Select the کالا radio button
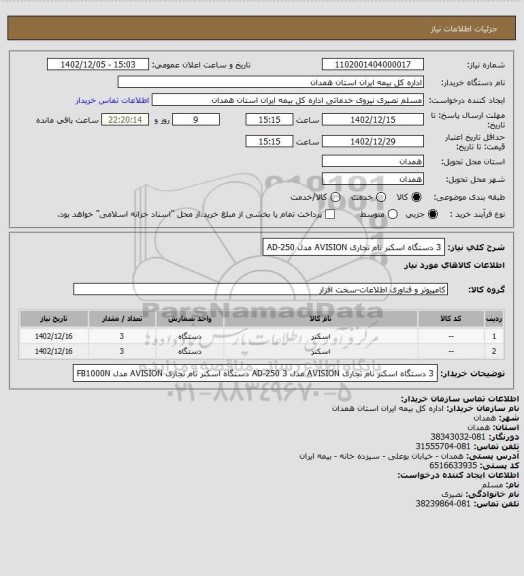Screen dimensions: 524x576 coord(416,197)
